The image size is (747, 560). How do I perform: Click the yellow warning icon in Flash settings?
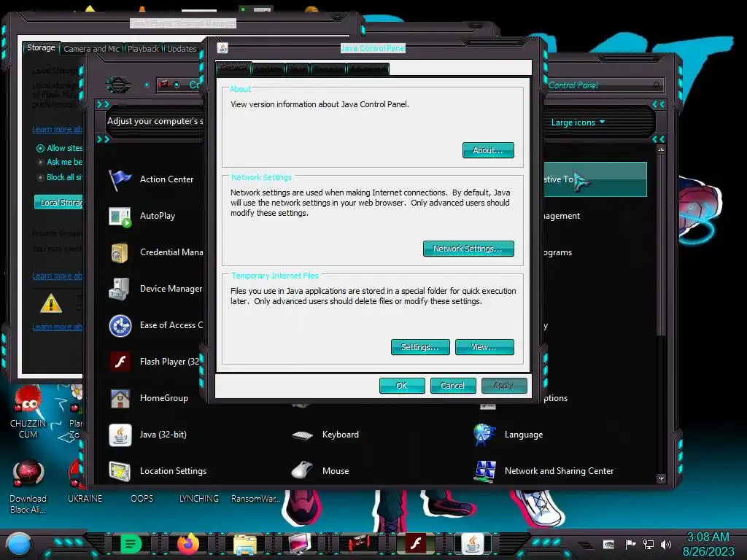pos(51,304)
